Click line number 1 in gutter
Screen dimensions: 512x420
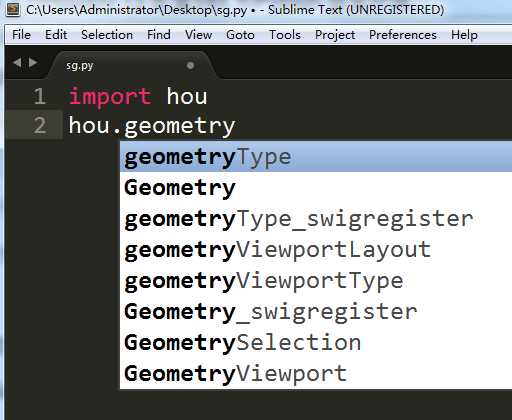pos(40,97)
